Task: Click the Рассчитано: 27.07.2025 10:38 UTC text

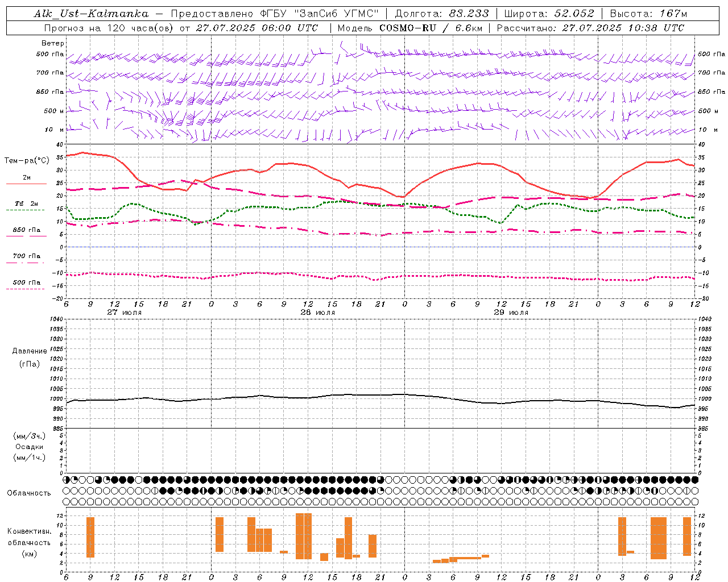Action: coord(591,28)
